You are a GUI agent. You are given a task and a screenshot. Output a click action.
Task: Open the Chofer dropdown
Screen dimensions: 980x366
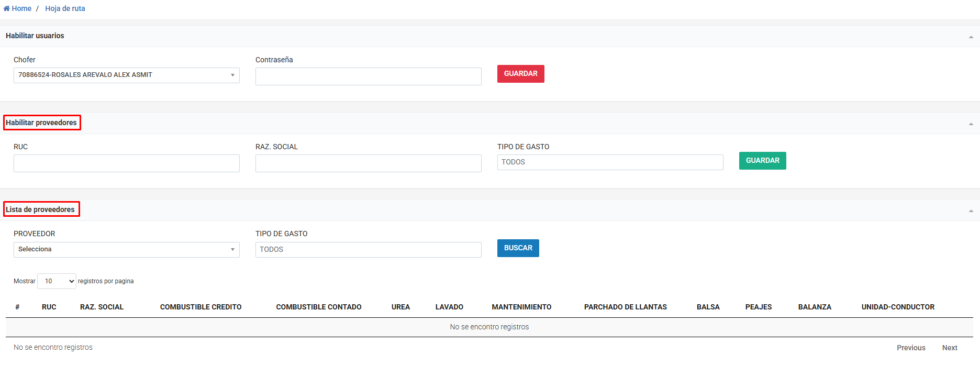pyautogui.click(x=126, y=75)
